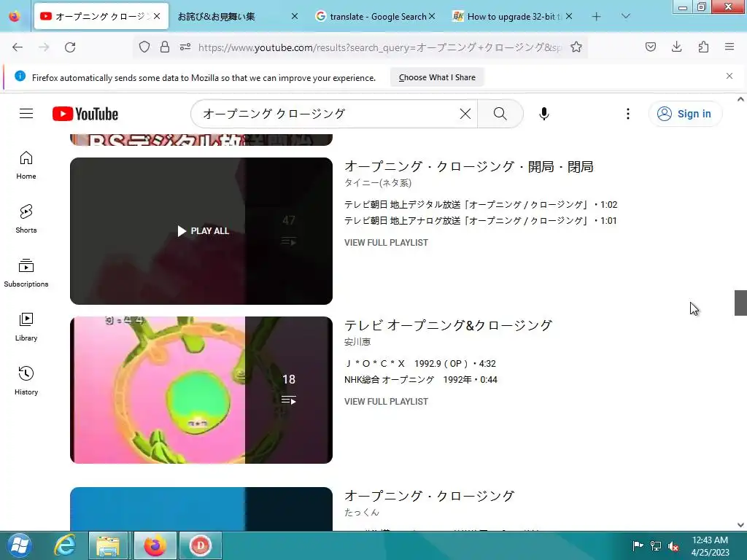This screenshot has width=747, height=560.
Task: Open Firefox downloads panel
Action: [x=676, y=47]
